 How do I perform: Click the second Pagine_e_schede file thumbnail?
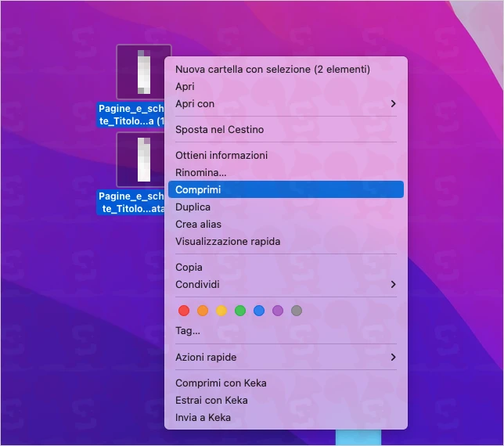click(143, 159)
